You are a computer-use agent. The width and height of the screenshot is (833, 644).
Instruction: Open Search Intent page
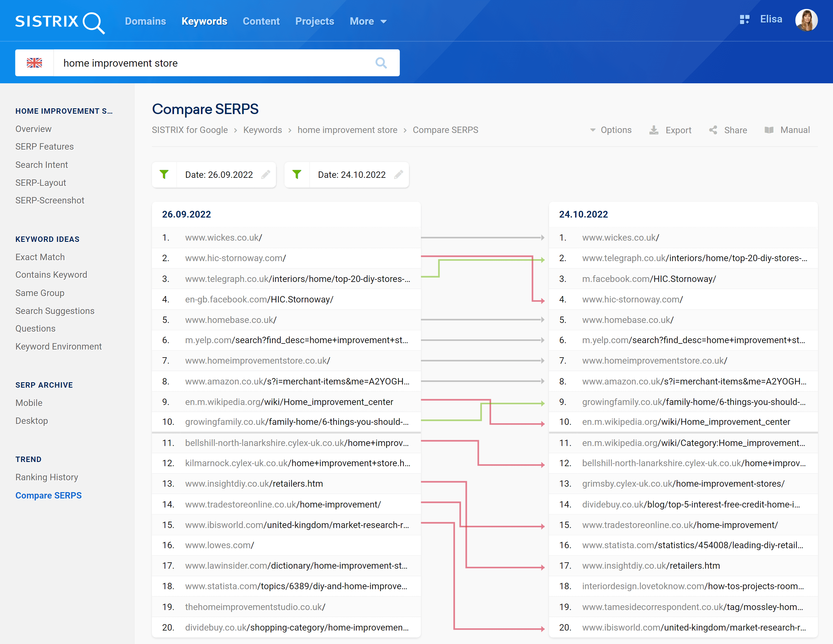tap(42, 165)
